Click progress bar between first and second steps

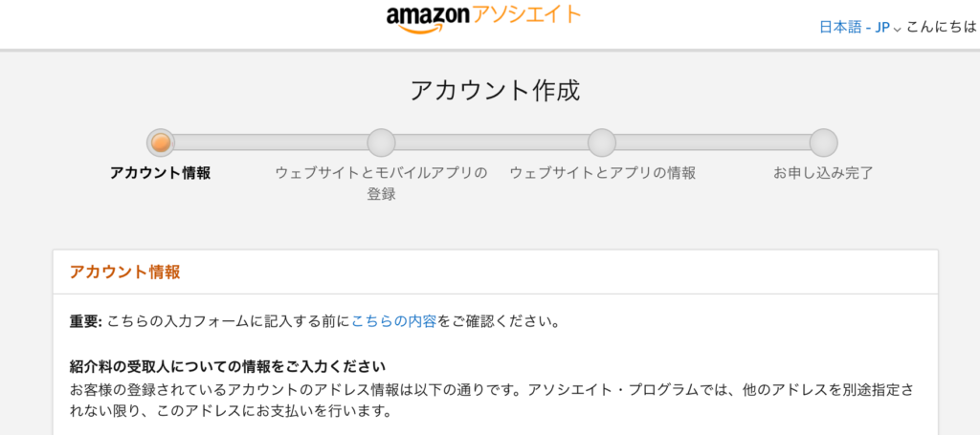coord(271,142)
